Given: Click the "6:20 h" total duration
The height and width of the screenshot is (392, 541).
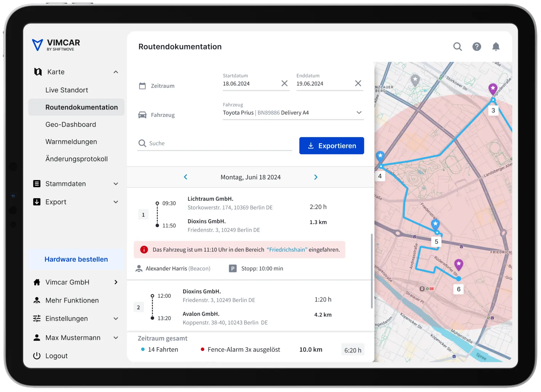Looking at the screenshot, I should click(353, 350).
